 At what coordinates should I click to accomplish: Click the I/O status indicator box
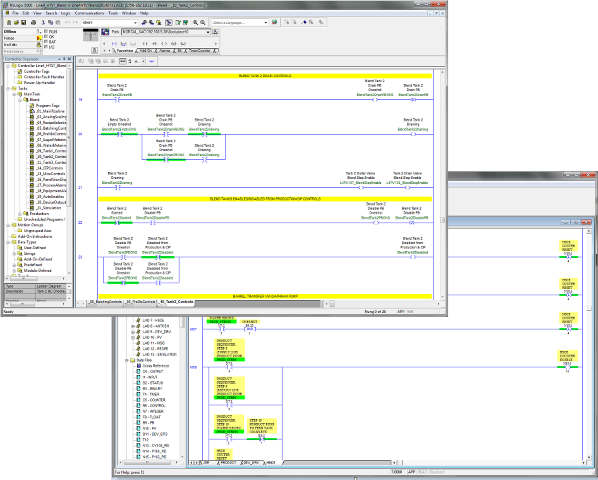click(x=45, y=47)
